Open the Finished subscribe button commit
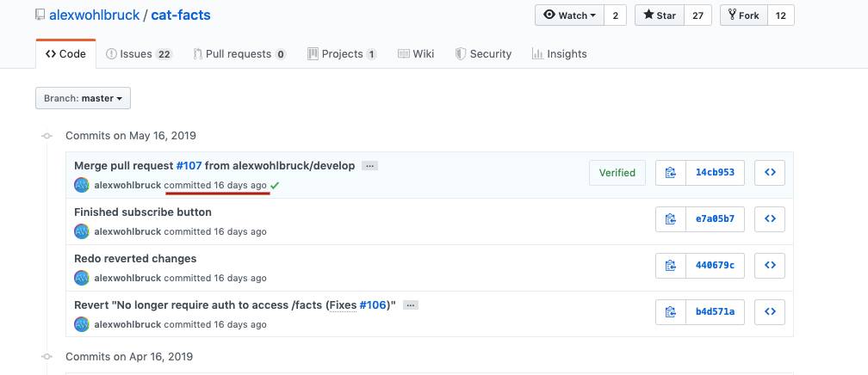Screen dimensions: 868x375 143,212
